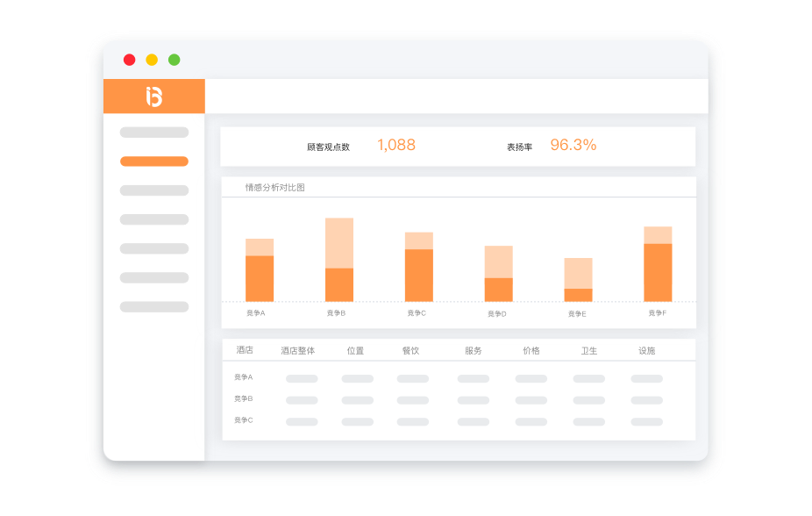Viewport: 812px width, 516px height.
Task: Select the fourth sidebar navigation item
Action: [x=154, y=219]
